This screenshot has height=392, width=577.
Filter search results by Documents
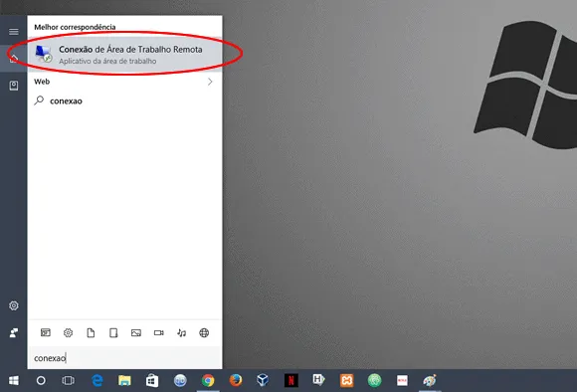[91, 332]
